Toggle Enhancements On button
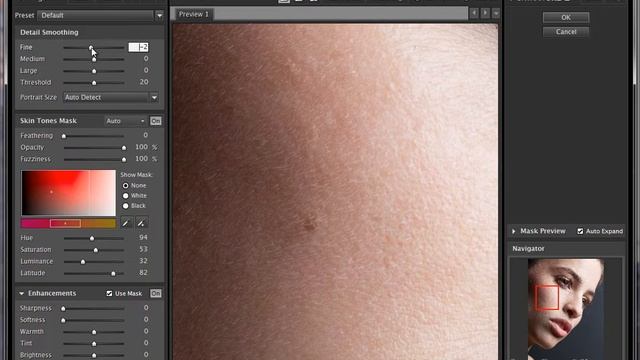640x360 pixels. coord(156,293)
